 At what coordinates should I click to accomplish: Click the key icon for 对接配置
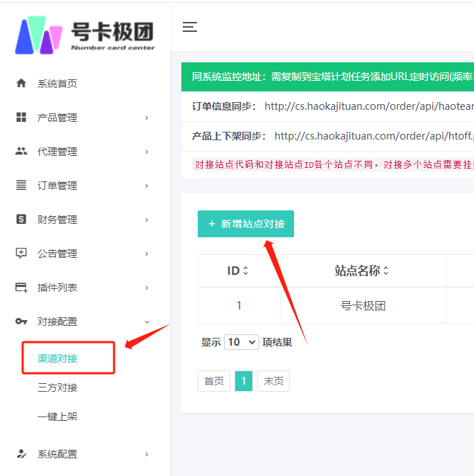point(21,322)
